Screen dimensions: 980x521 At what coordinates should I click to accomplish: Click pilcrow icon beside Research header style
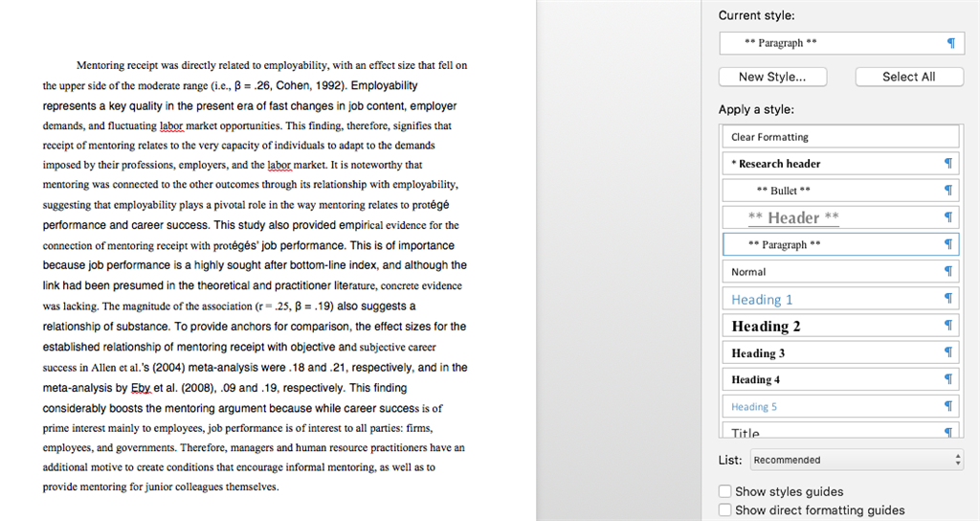click(x=948, y=163)
